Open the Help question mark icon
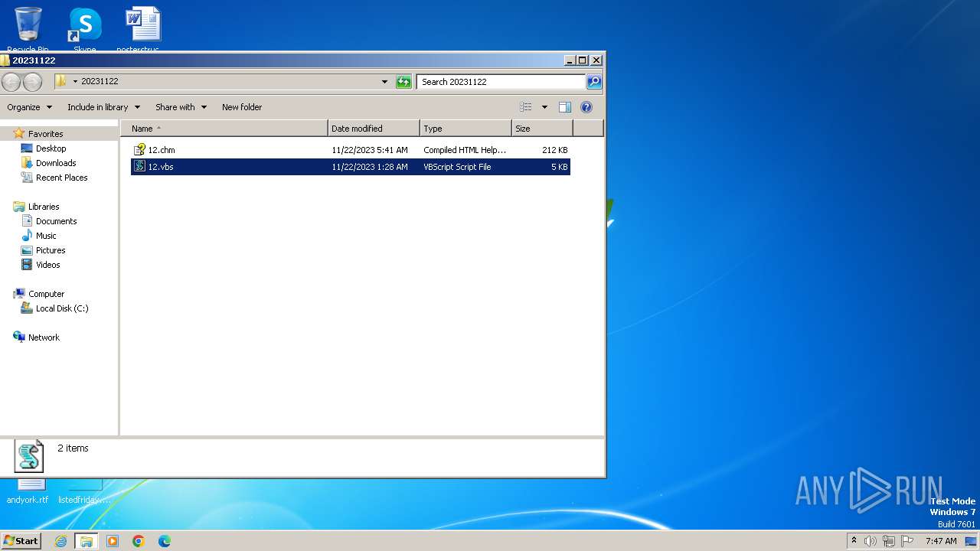The image size is (980, 551). pyautogui.click(x=586, y=107)
